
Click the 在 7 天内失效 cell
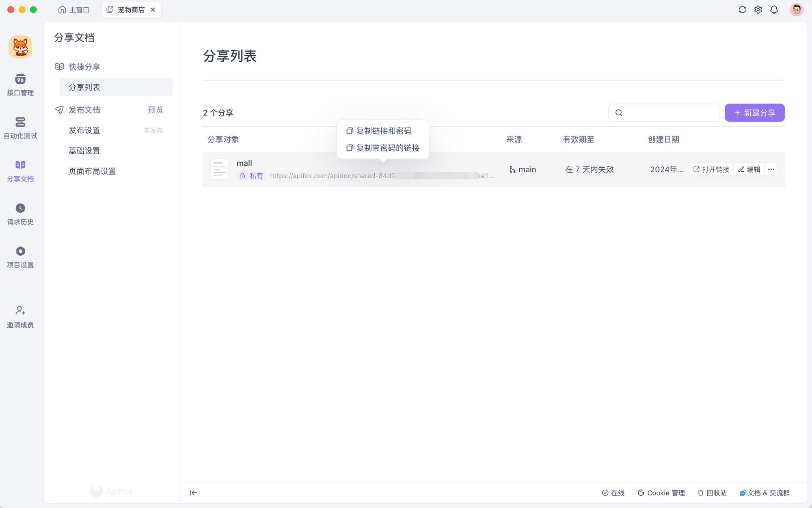point(589,169)
